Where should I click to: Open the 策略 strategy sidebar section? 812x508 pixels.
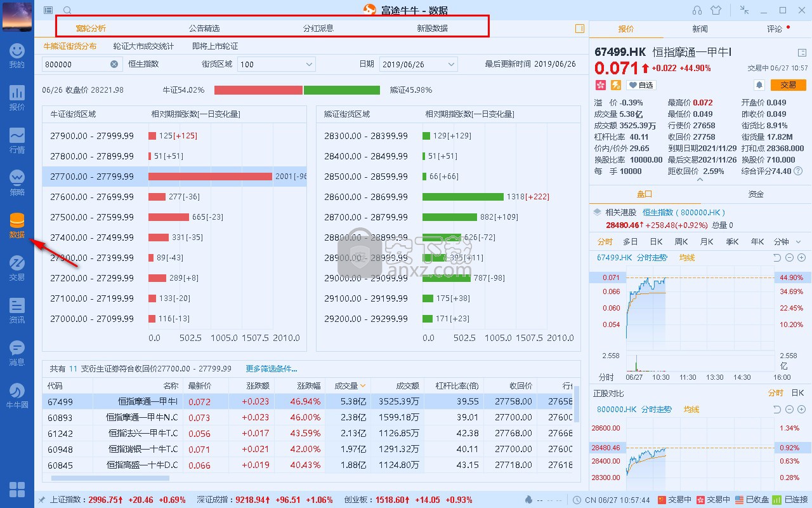coord(17,183)
